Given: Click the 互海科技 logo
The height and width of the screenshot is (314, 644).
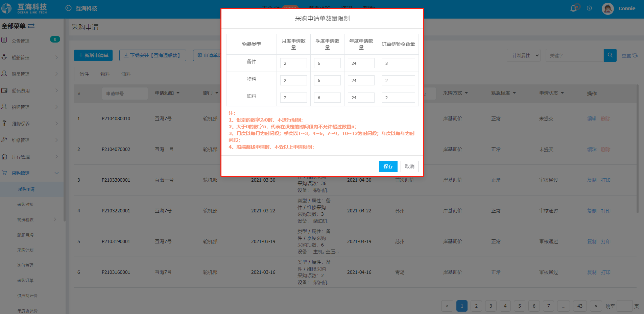Looking at the screenshot, I should (24, 8).
